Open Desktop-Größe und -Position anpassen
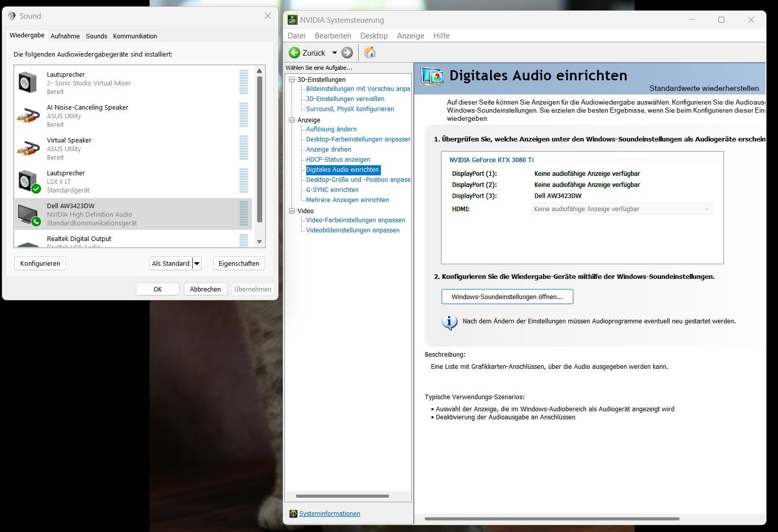The width and height of the screenshot is (778, 532). pyautogui.click(x=358, y=180)
